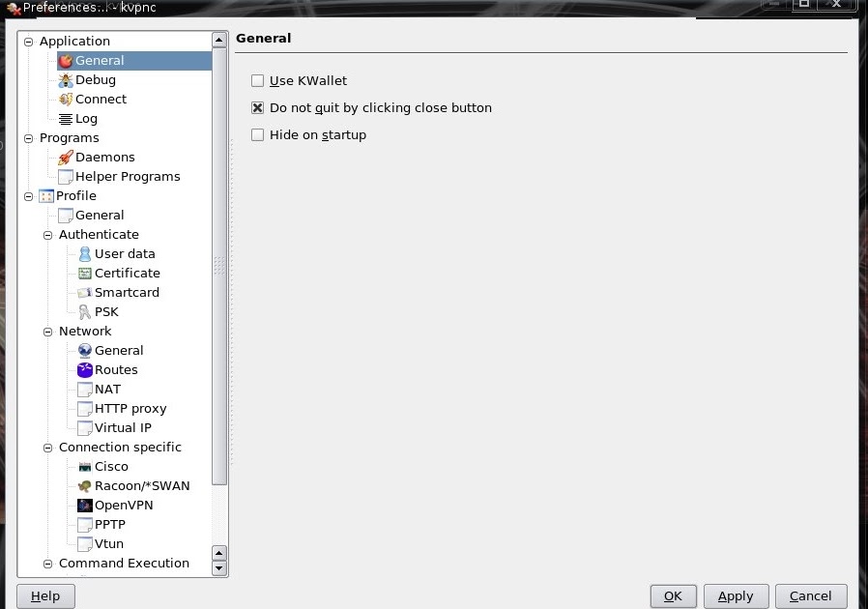The height and width of the screenshot is (609, 868).
Task: Select the User data person icon
Action: (85, 254)
